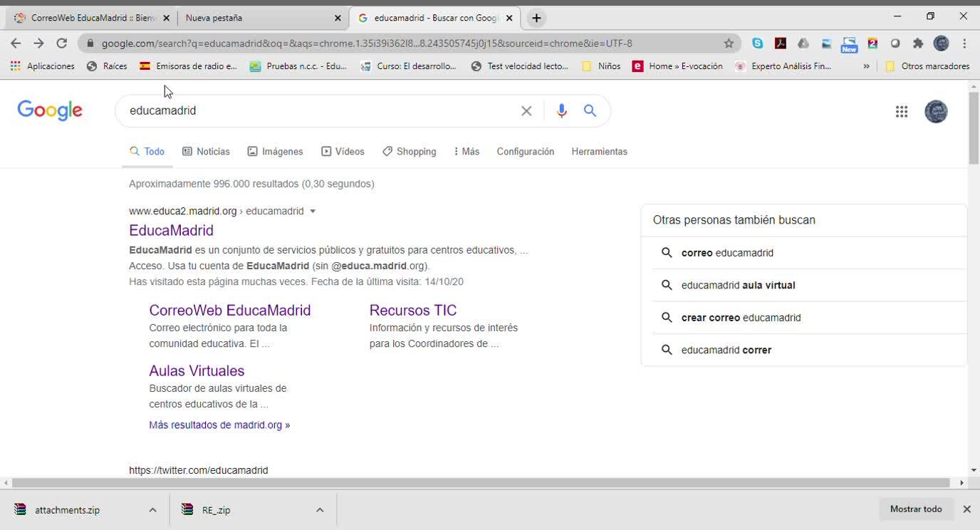
Task: Open the Chrome profile avatar in toolbar
Action: point(941,43)
